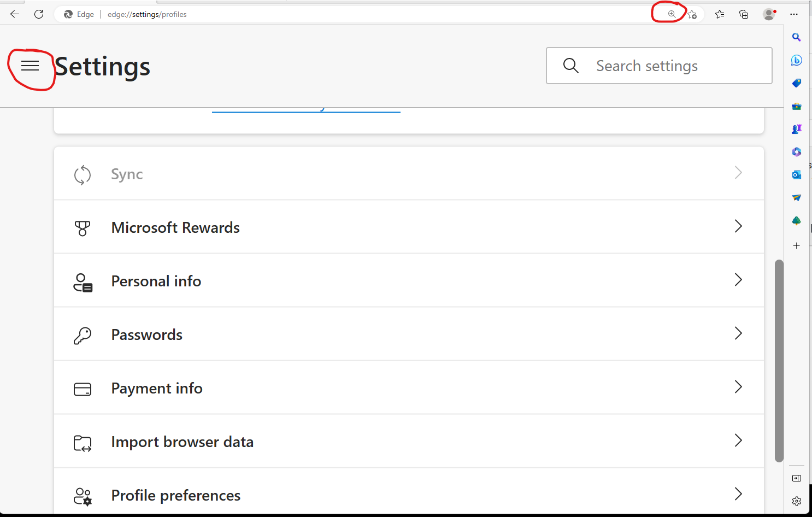
Task: Open the Tools briefcase sidebar icon
Action: 797,106
